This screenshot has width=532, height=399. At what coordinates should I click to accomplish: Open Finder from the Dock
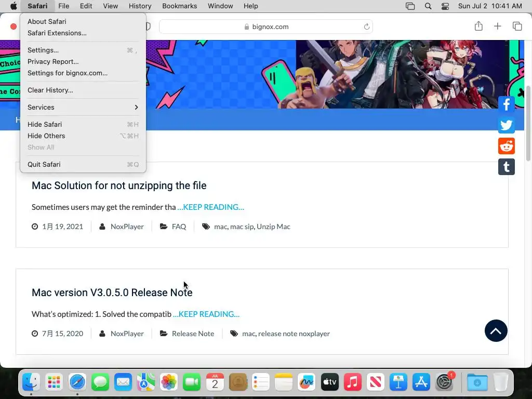pos(31,382)
